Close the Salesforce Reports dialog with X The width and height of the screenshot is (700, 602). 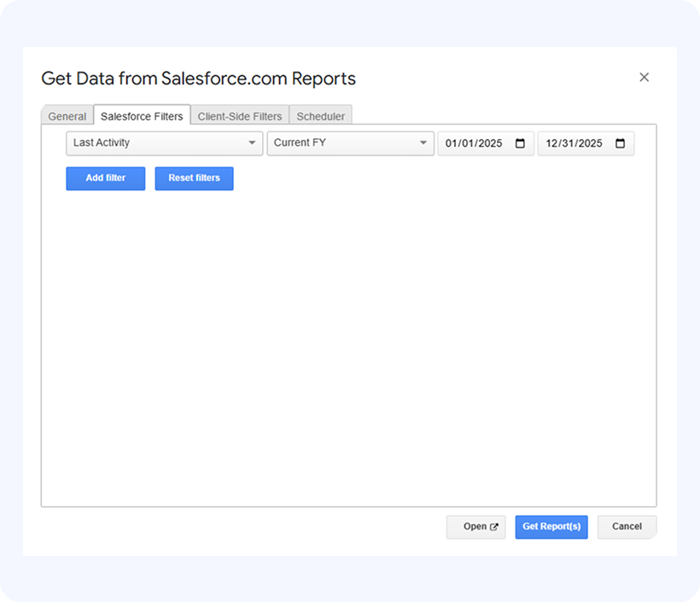tap(644, 78)
